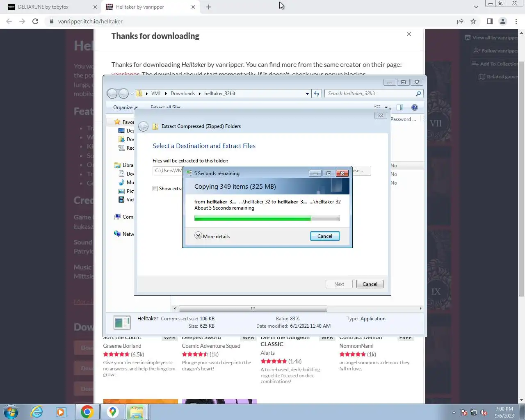Open Chrome profile avatar
The width and height of the screenshot is (525, 420).
point(502,21)
